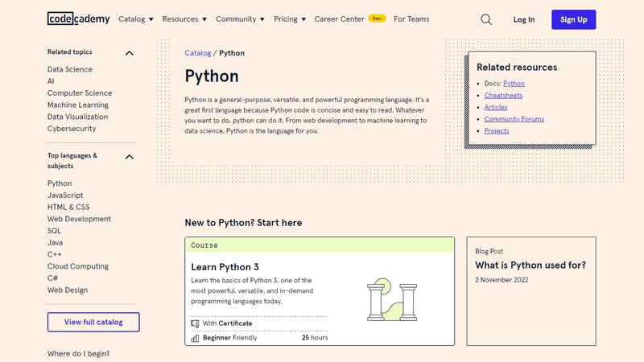This screenshot has height=362, width=644.
Task: Open the Cheatsheets related resource link
Action: click(503, 95)
